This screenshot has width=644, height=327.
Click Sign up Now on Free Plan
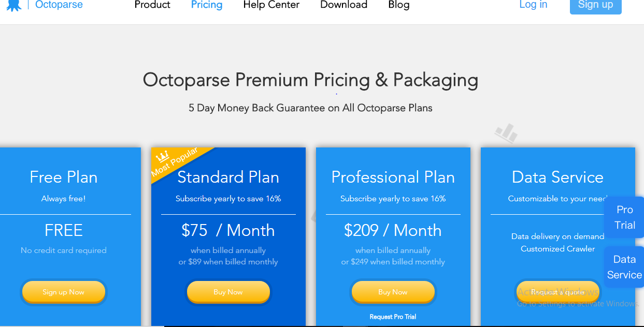pyautogui.click(x=64, y=292)
